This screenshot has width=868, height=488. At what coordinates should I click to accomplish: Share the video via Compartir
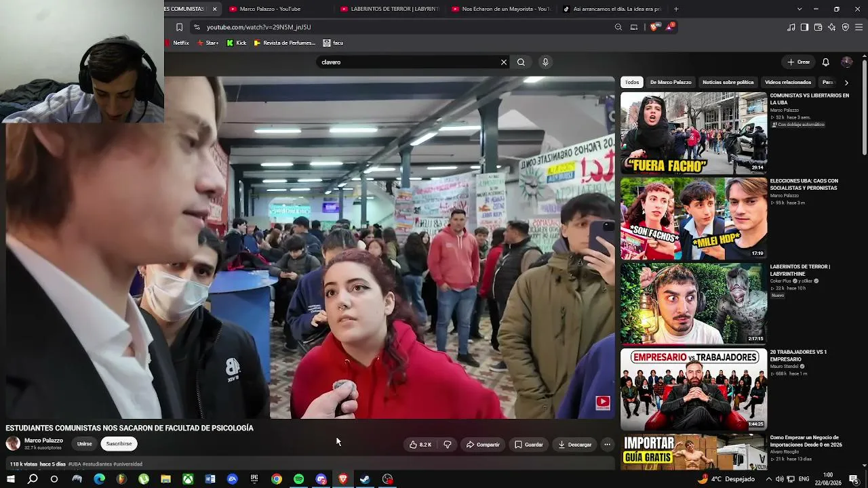483,445
